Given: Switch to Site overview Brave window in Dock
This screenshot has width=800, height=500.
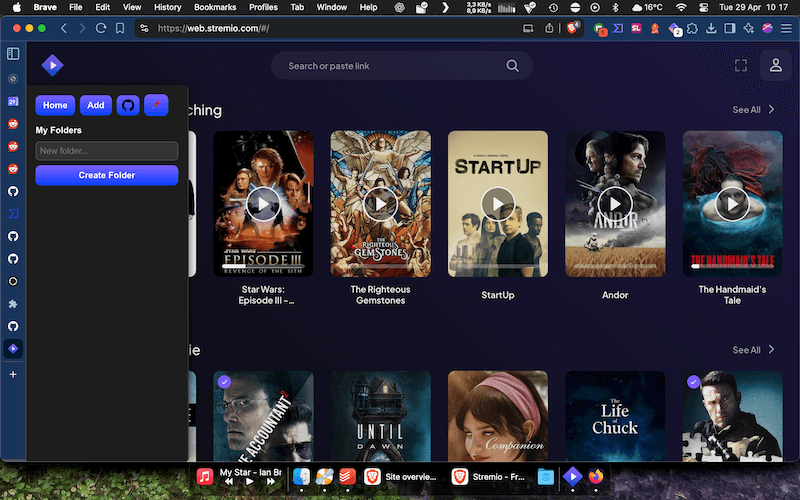Looking at the screenshot, I should tap(401, 477).
